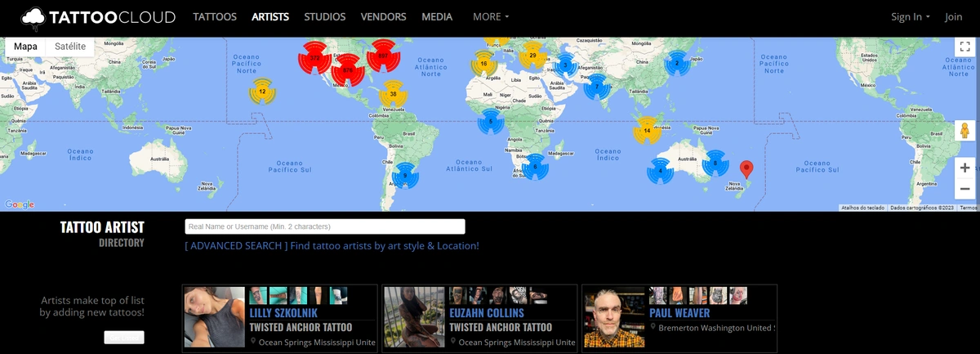
Task: Expand the Sign In dropdown
Action: click(910, 16)
